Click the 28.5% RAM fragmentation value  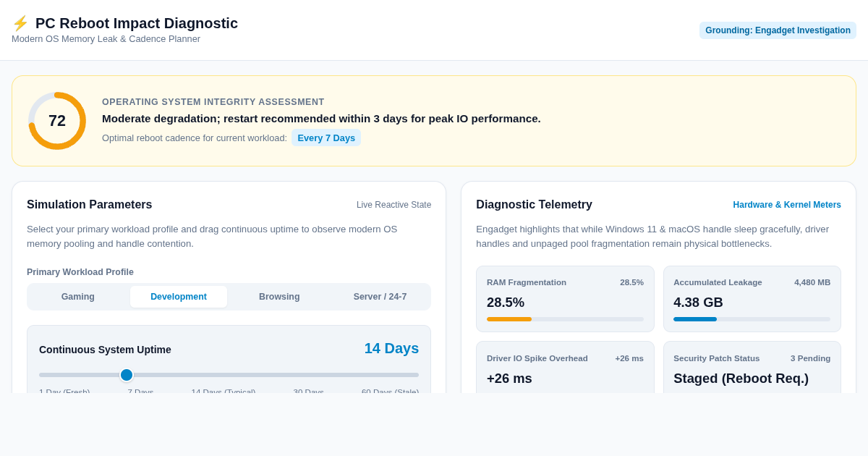(506, 303)
